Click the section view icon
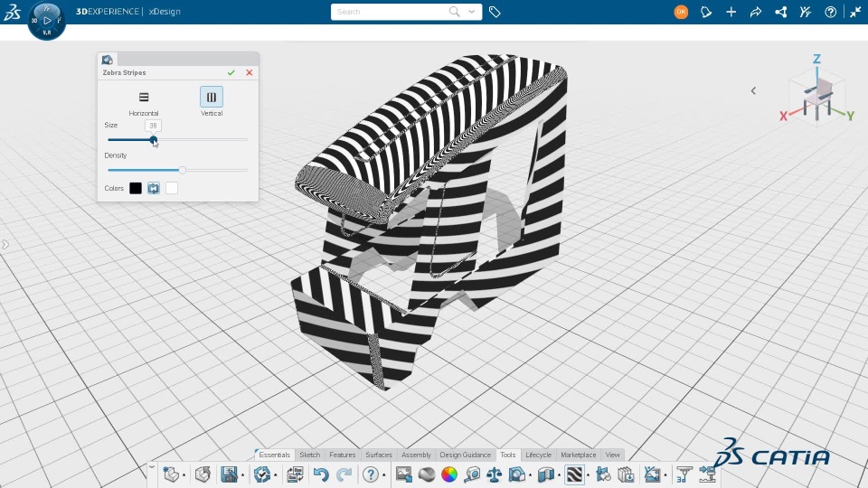The image size is (868, 488). (x=517, y=474)
